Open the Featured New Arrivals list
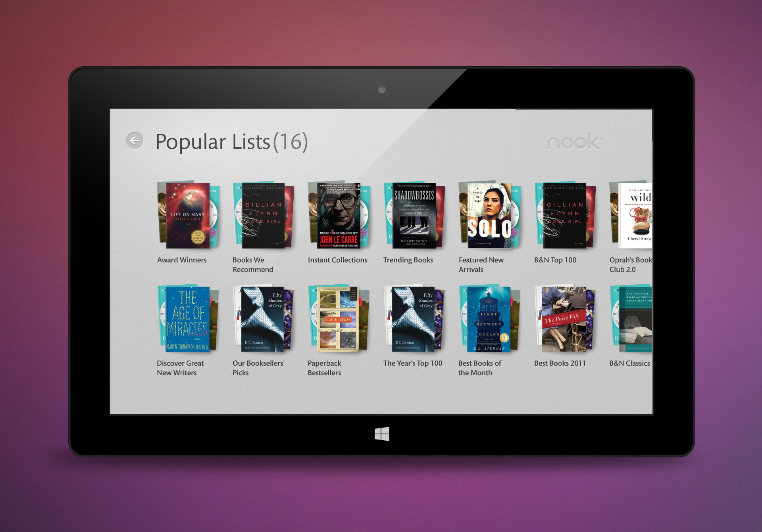The image size is (762, 532). pos(481,265)
